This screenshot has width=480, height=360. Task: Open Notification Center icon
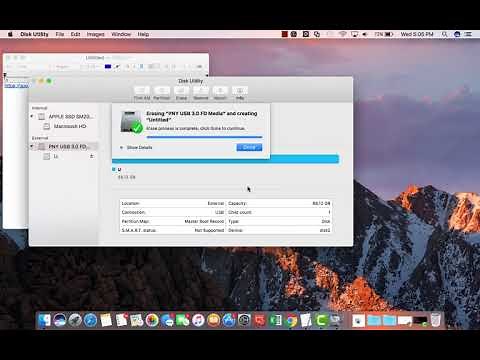(469, 34)
